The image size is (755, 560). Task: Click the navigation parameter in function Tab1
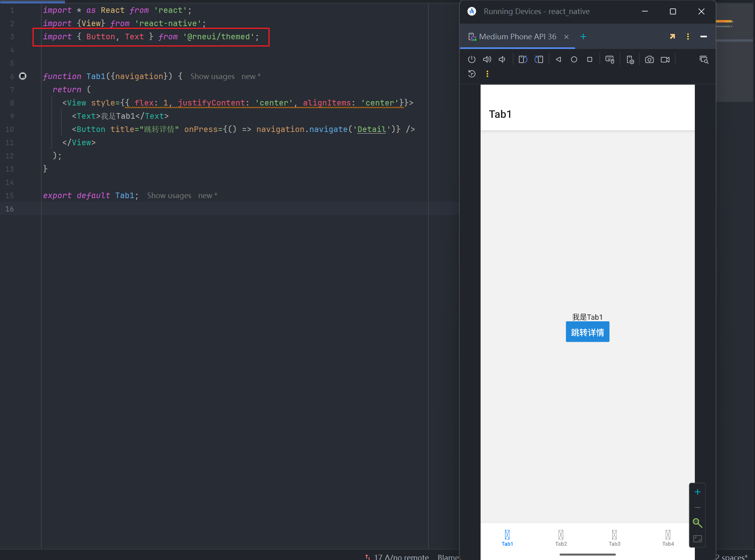point(139,76)
